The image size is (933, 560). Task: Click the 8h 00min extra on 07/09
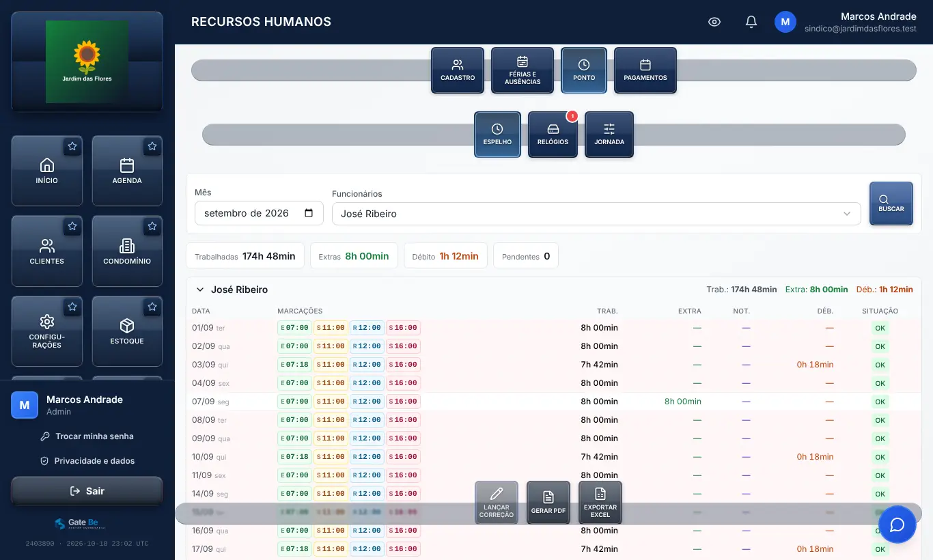click(x=683, y=402)
